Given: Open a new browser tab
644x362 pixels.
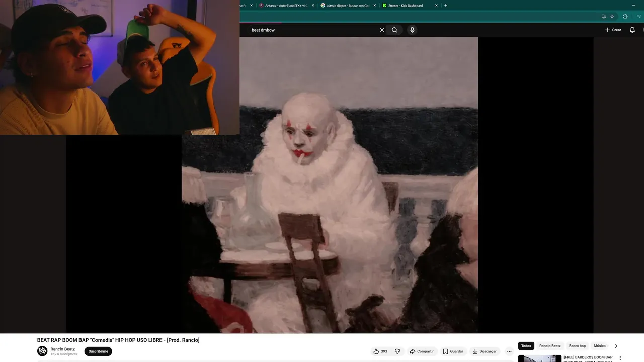Looking at the screenshot, I should [445, 5].
